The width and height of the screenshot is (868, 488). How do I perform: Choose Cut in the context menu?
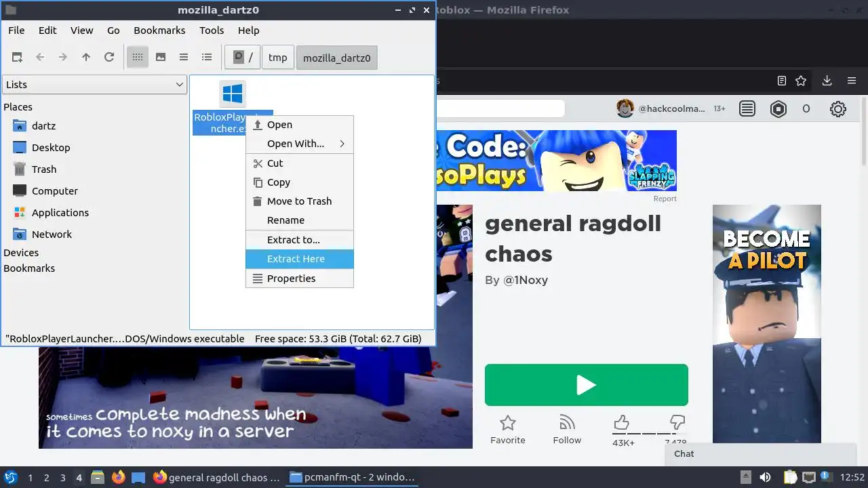[300, 163]
